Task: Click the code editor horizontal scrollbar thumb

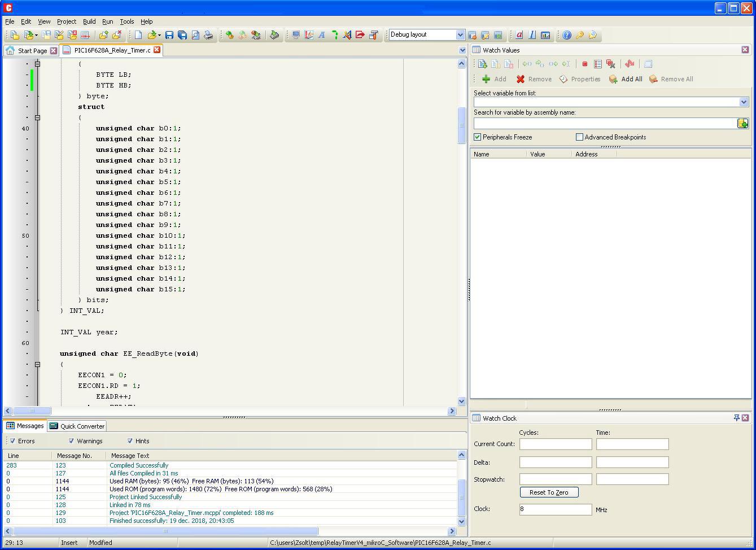Action: pyautogui.click(x=32, y=411)
